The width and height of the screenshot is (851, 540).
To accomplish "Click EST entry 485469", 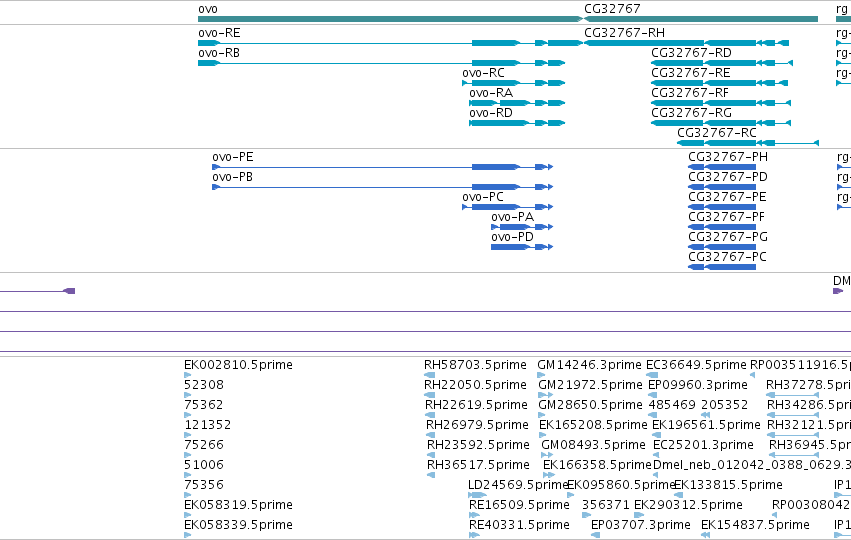I will click(672, 405).
